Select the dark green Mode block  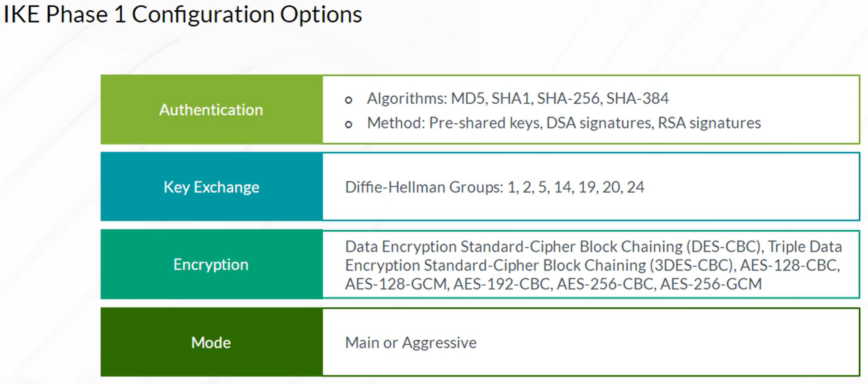pos(211,343)
